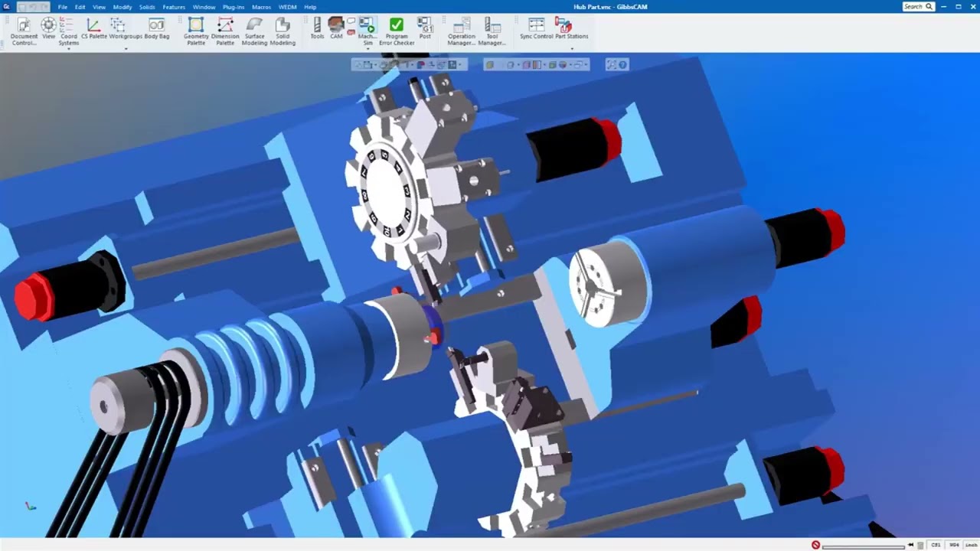
Task: Open the Solids menu
Action: pyautogui.click(x=147, y=7)
